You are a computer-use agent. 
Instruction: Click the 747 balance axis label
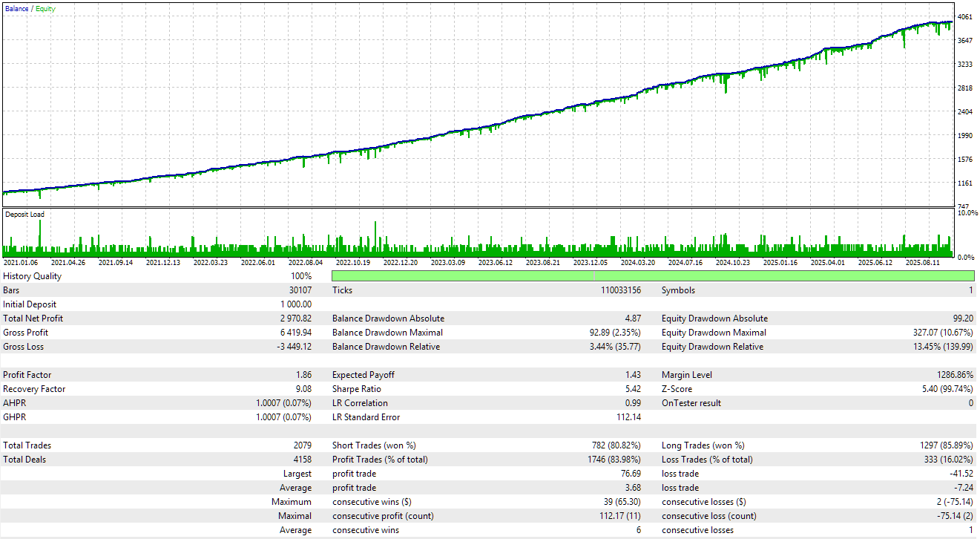pos(964,206)
